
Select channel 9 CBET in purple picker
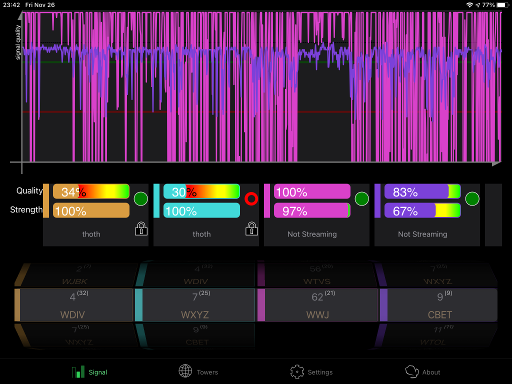coord(439,305)
